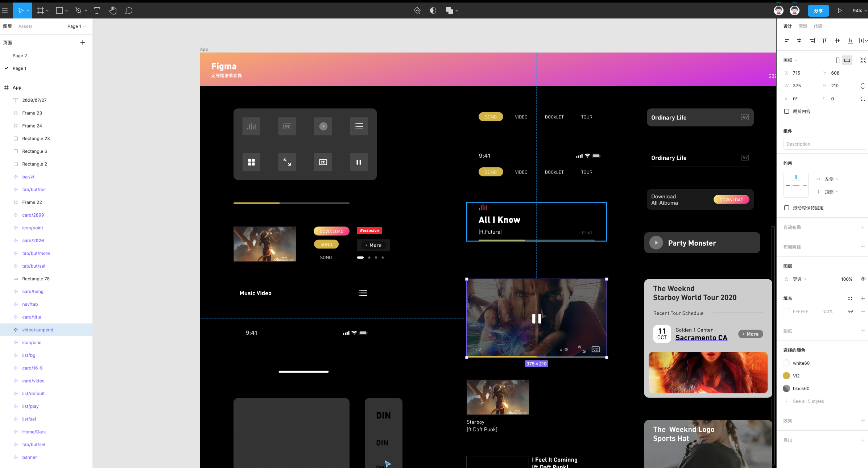
Task: Select the Text tool in toolbar
Action: point(97,11)
